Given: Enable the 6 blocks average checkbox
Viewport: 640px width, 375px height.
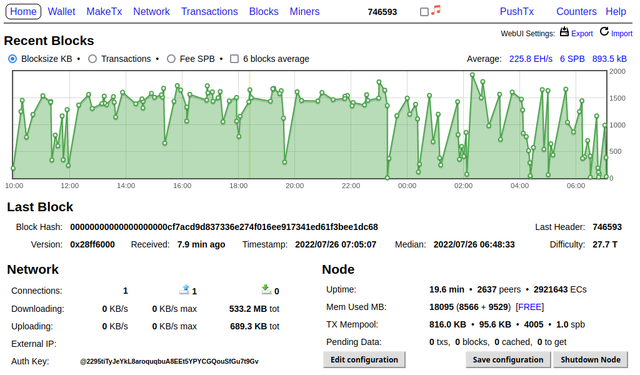Looking at the screenshot, I should tap(234, 59).
